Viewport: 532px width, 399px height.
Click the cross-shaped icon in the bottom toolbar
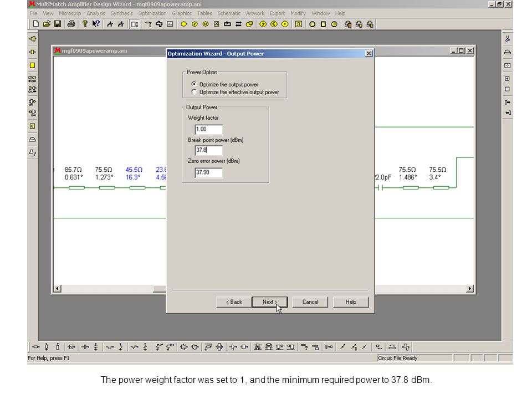(406, 347)
